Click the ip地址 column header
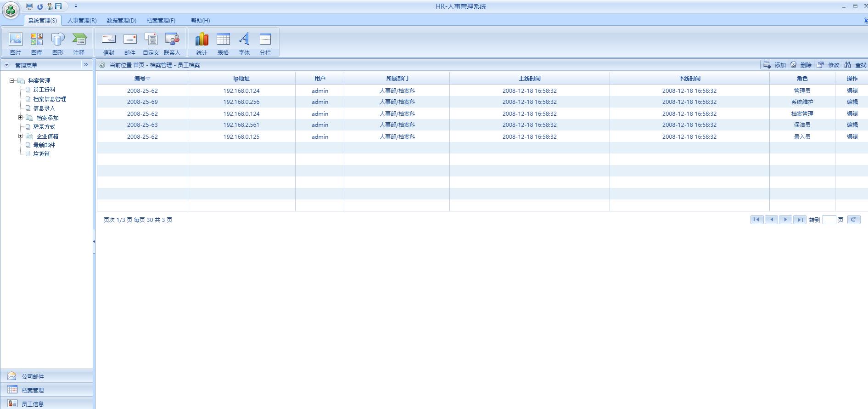 241,78
